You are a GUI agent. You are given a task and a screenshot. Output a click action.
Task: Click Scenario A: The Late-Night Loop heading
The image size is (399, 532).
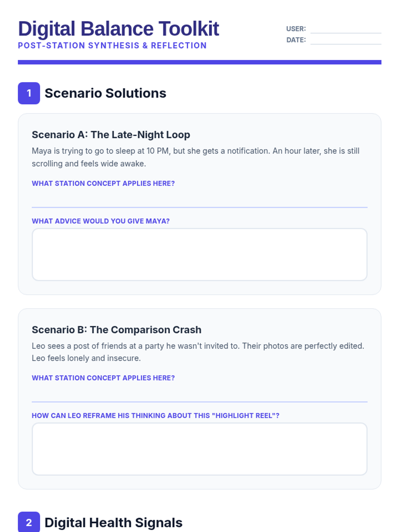point(111,135)
